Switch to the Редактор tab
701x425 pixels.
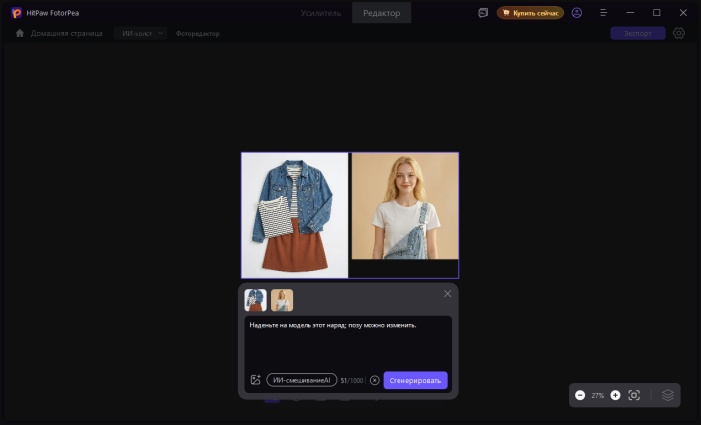point(381,13)
